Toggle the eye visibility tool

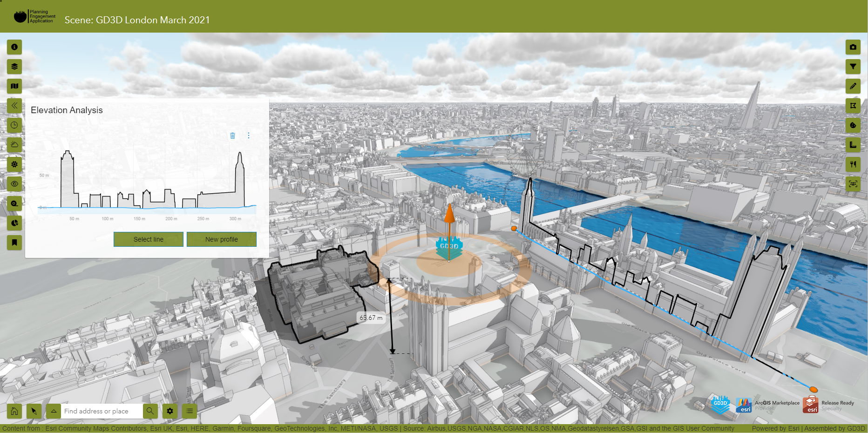click(x=14, y=184)
